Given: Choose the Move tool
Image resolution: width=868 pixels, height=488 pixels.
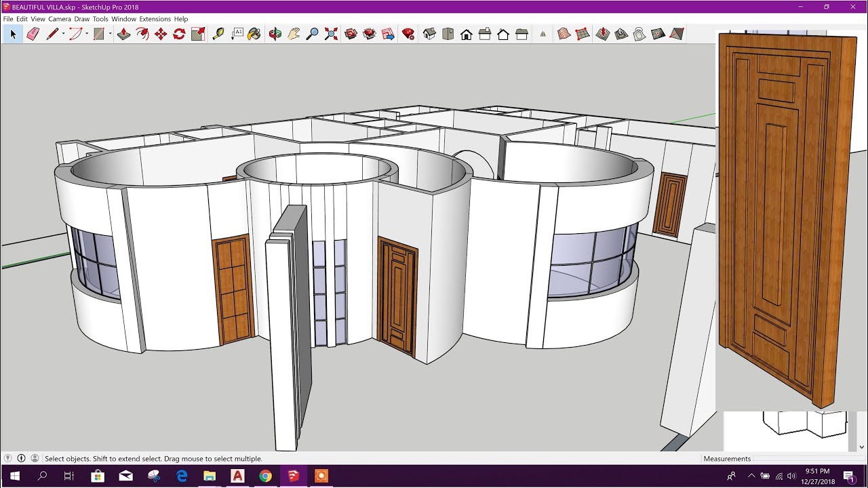Looking at the screenshot, I should [161, 34].
